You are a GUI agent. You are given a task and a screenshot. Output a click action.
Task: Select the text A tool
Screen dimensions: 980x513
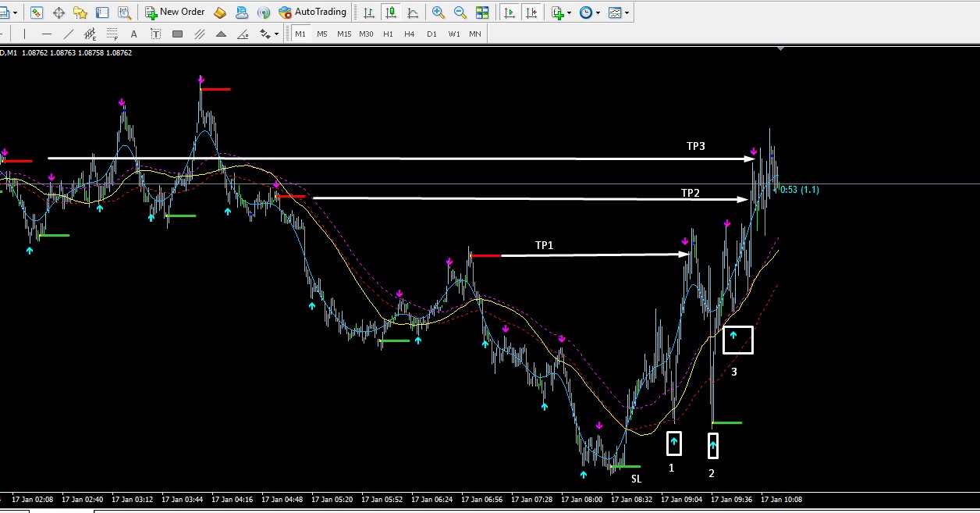click(134, 34)
